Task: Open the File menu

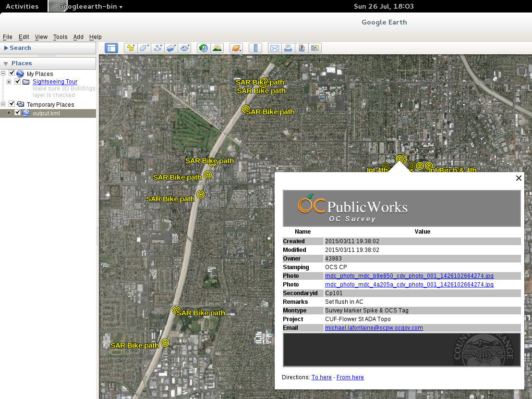Action: pyautogui.click(x=8, y=37)
